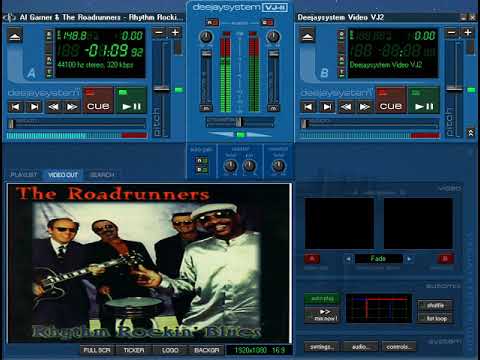Click the crossfader handle

coord(239,122)
